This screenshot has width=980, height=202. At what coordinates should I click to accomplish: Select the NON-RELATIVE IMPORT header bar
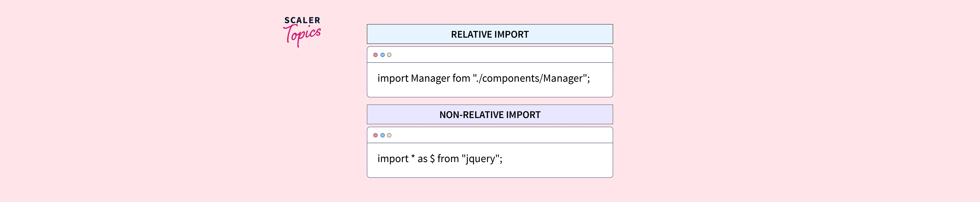tap(490, 115)
